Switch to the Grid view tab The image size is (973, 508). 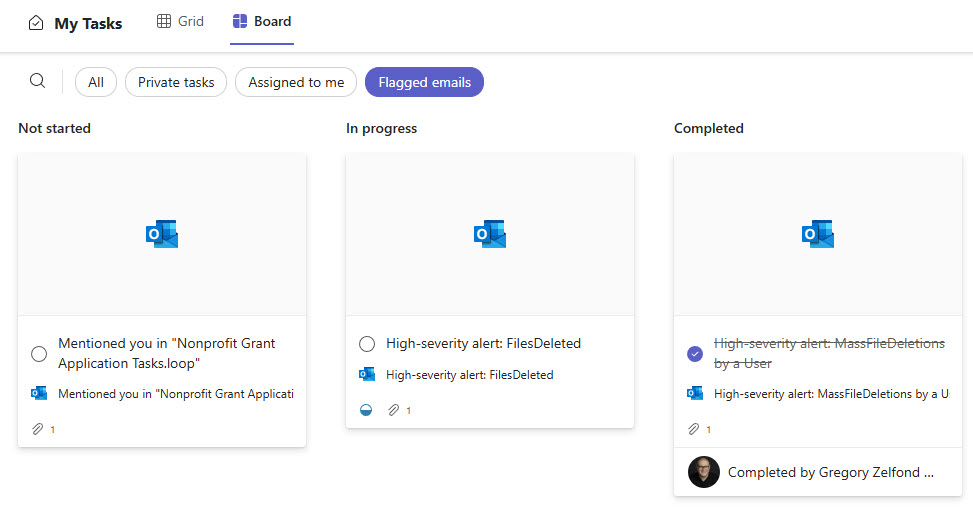click(x=180, y=22)
